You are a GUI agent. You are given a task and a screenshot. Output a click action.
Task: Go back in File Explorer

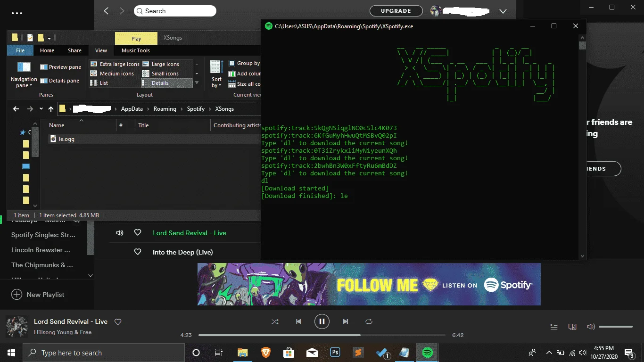(16, 109)
